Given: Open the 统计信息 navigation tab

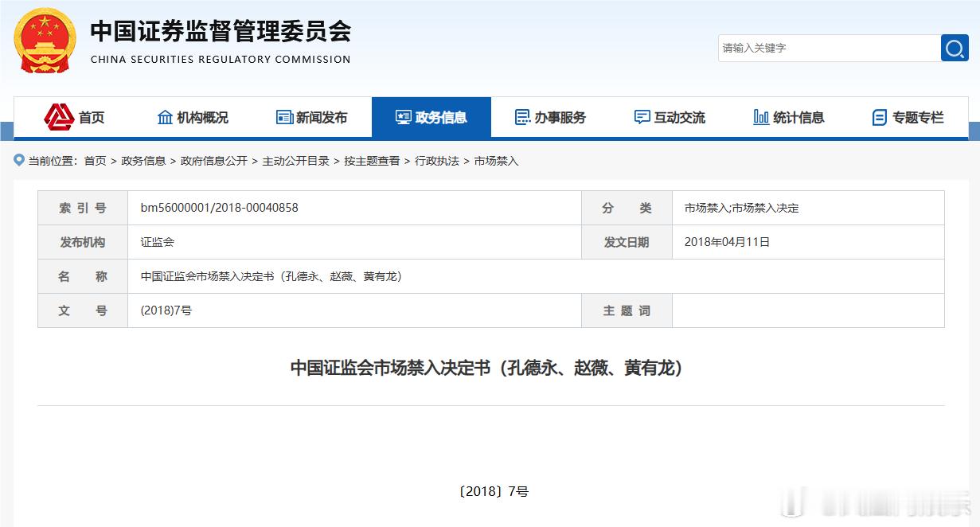Looking at the screenshot, I should click(790, 118).
